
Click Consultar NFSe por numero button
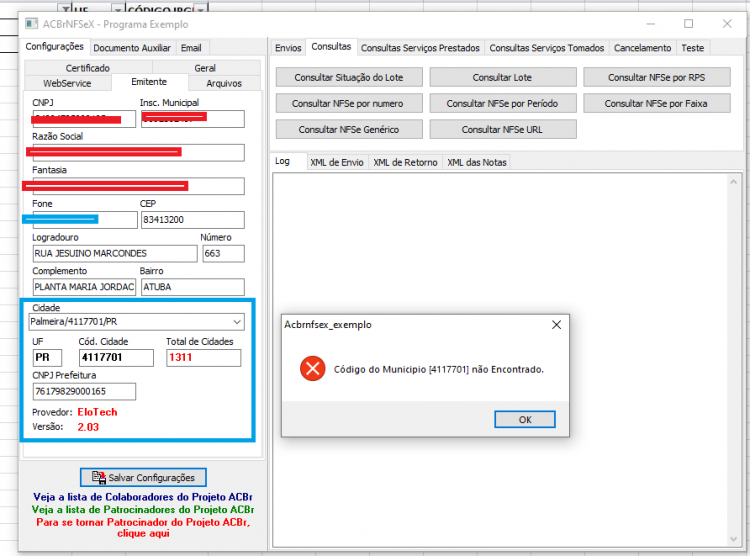click(x=349, y=103)
